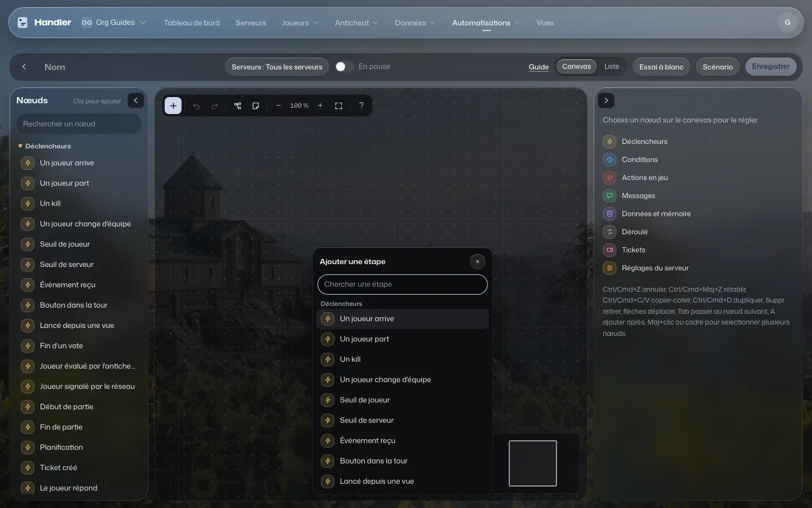The width and height of the screenshot is (812, 508).
Task: Add a sticky note to the canvas
Action: coord(256,106)
